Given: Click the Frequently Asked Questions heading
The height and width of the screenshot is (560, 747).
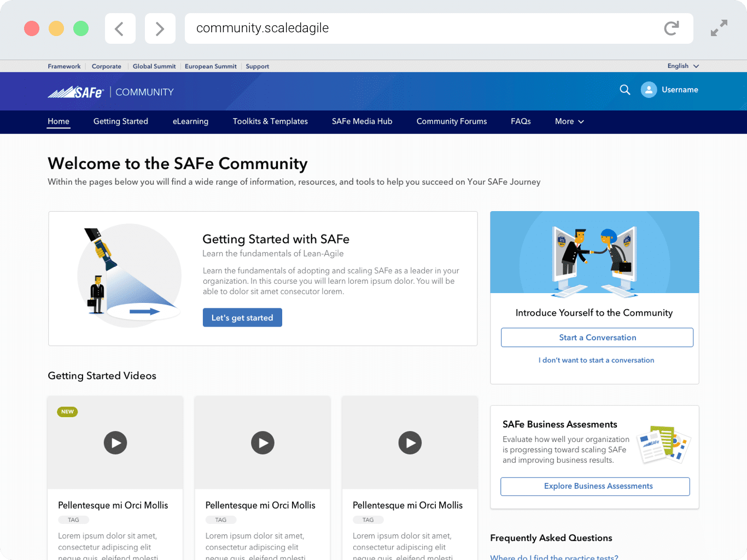Looking at the screenshot, I should 551,538.
